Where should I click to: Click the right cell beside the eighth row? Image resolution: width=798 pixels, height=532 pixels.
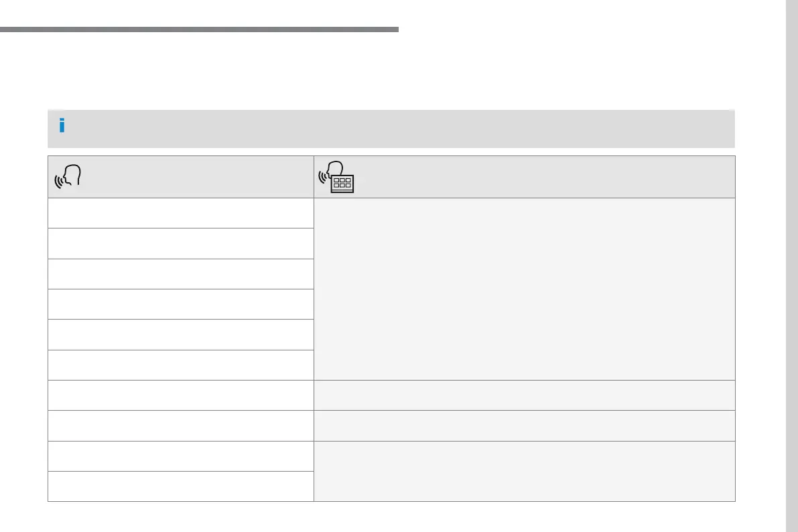(524, 425)
